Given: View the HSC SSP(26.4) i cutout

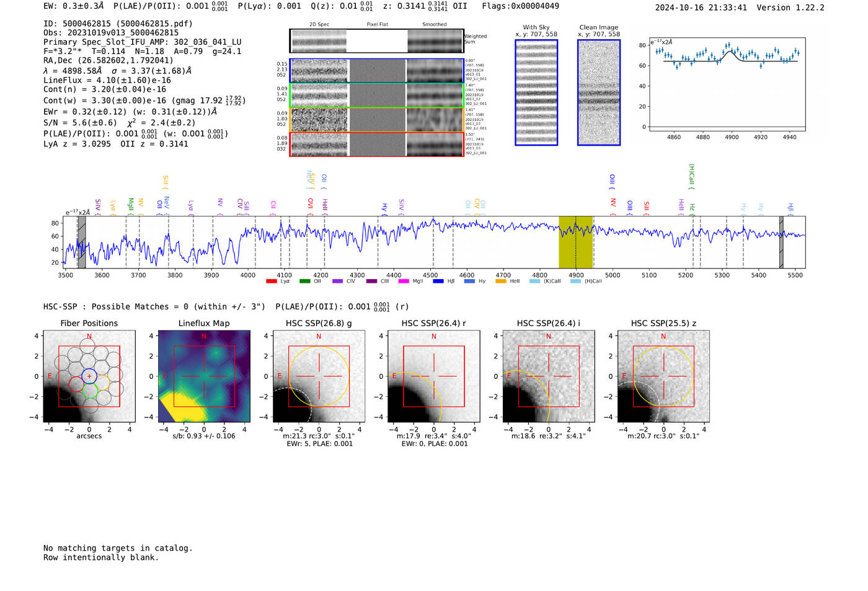Looking at the screenshot, I should tap(549, 376).
